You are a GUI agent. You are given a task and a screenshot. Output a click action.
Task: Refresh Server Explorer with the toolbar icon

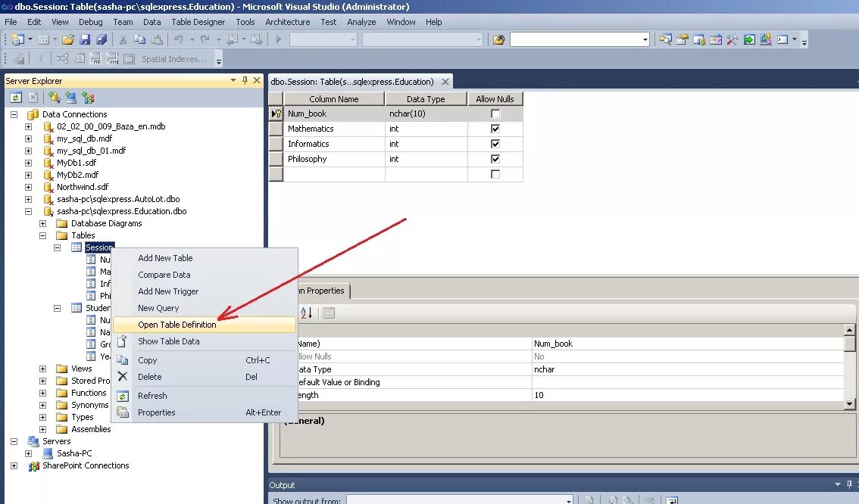16,98
